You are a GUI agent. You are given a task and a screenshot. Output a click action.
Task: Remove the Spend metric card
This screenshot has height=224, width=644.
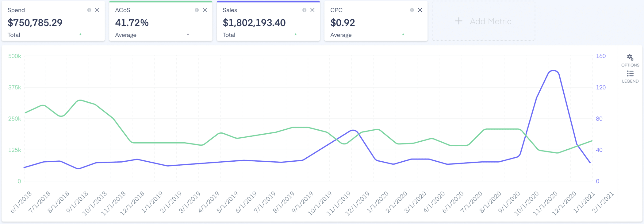coord(97,10)
